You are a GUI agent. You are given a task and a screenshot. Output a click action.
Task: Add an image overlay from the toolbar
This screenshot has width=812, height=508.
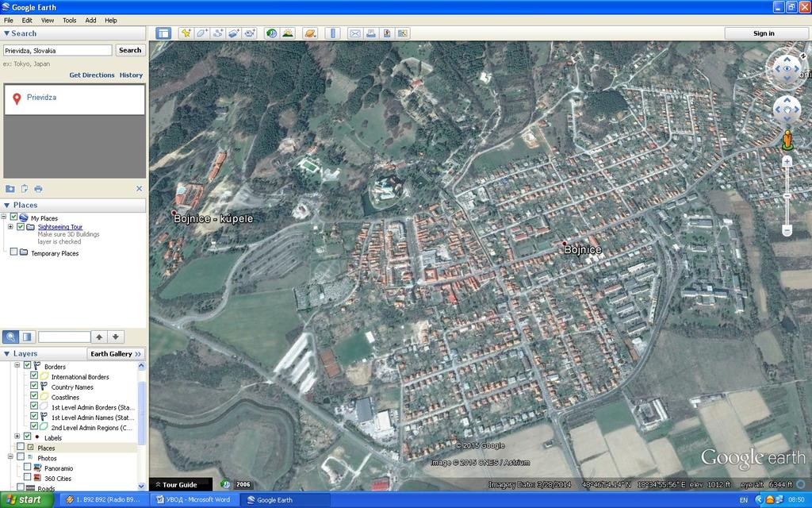tap(234, 33)
